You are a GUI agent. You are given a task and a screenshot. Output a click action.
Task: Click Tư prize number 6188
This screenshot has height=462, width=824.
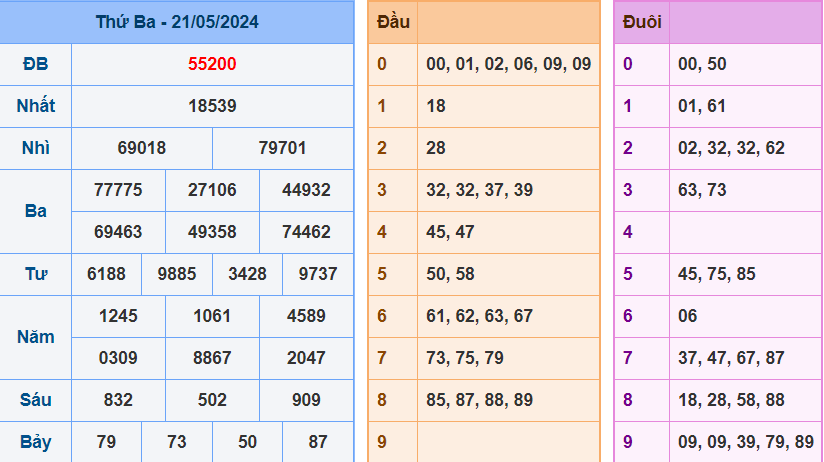click(x=107, y=274)
